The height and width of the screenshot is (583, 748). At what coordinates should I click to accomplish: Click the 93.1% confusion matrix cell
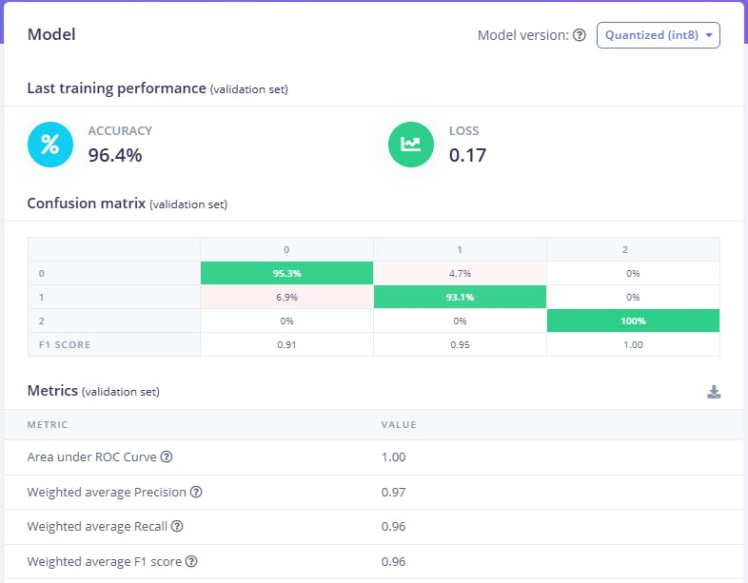[460, 297]
